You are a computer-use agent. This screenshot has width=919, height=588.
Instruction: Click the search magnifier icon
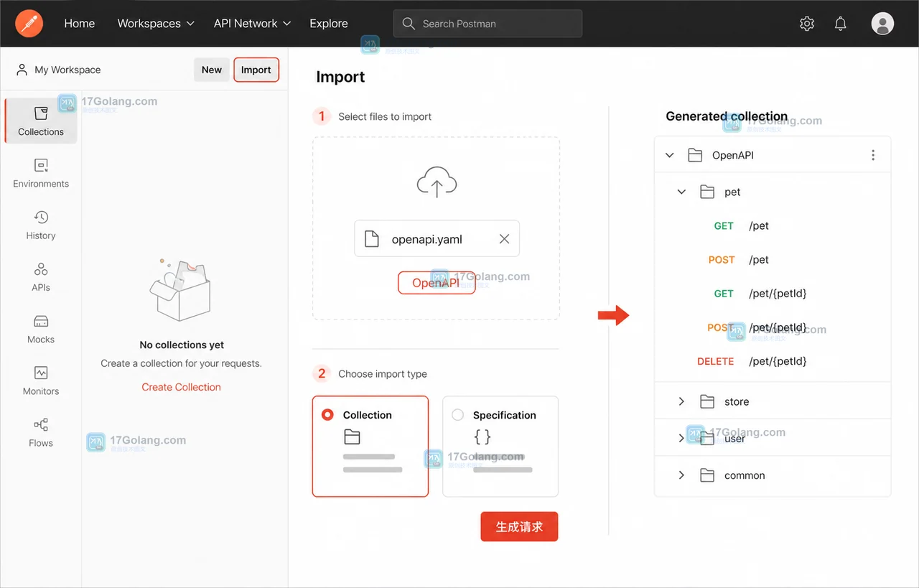pyautogui.click(x=409, y=24)
